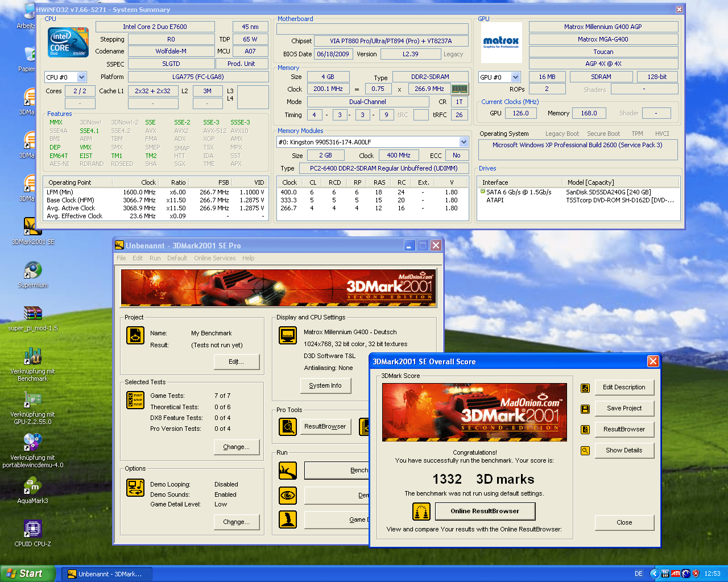Open the File menu in 3DMark2001
The width and height of the screenshot is (728, 582).
[121, 258]
